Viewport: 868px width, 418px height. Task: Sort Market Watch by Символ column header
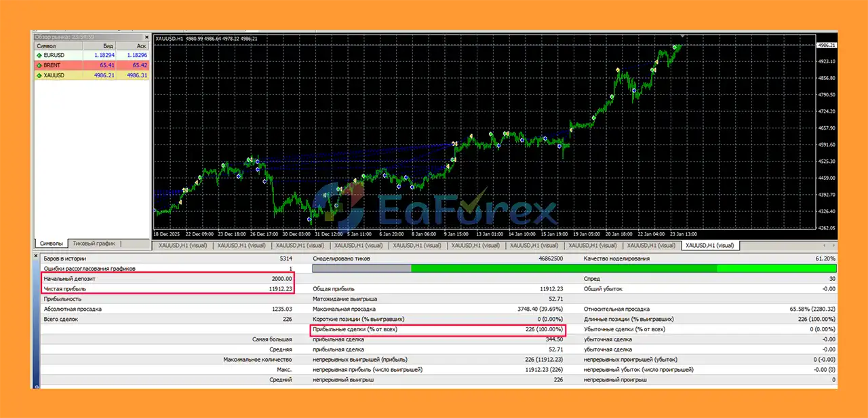click(x=58, y=45)
